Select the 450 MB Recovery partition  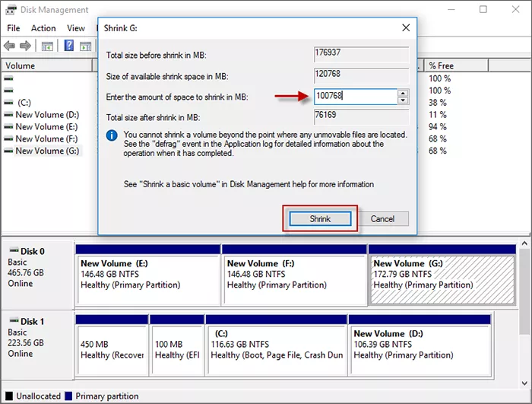(112, 345)
